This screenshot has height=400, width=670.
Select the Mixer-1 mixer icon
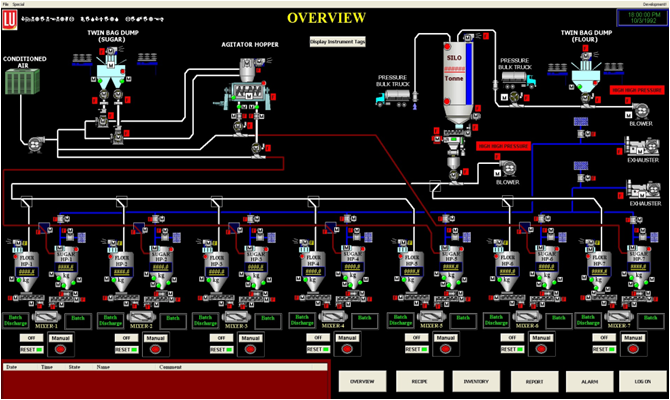pyautogui.click(x=46, y=316)
